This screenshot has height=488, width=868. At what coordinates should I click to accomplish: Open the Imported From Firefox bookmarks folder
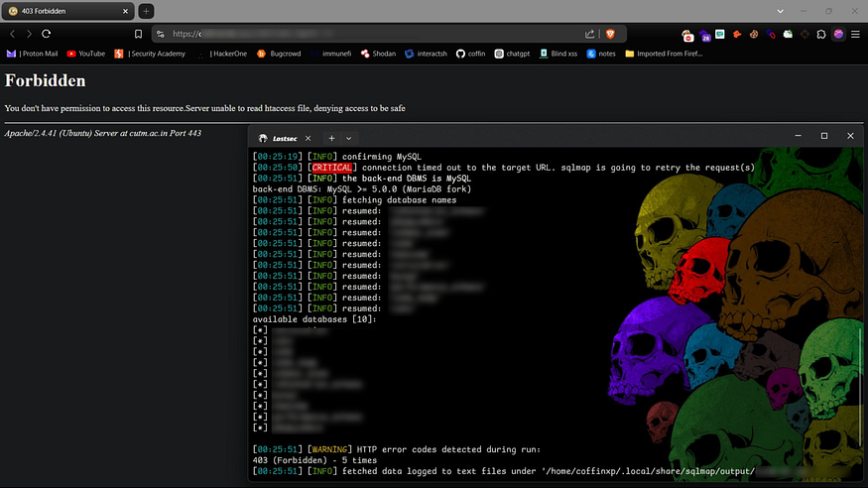click(x=663, y=54)
